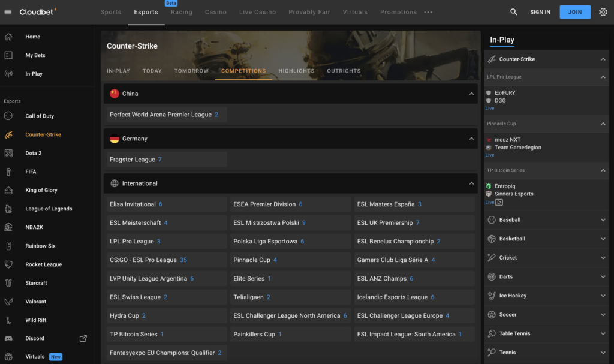Viewport: 614px width, 364px height.
Task: Click the JOIN button
Action: point(575,12)
